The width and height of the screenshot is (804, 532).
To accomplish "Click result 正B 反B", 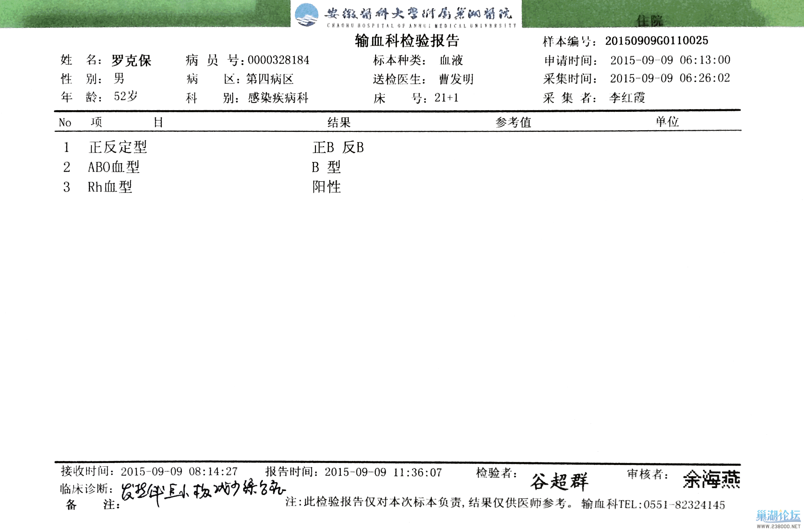I will [338, 148].
